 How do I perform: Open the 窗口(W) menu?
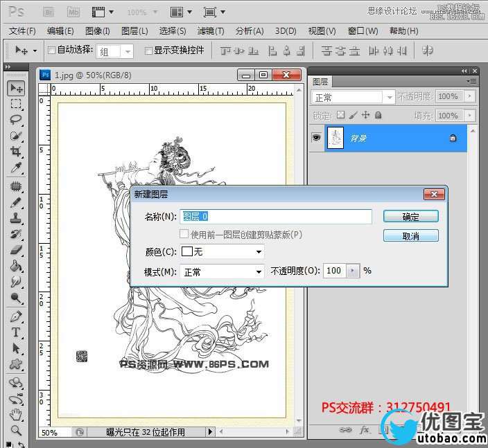pos(363,31)
